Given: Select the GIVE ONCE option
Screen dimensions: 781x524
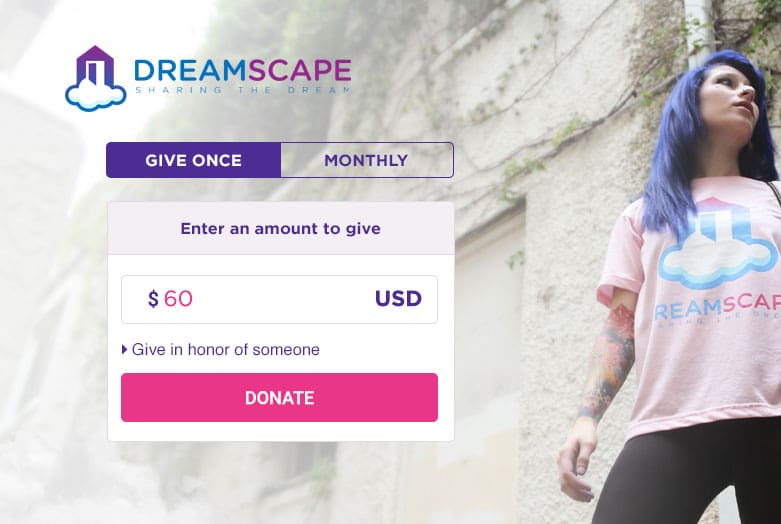Looking at the screenshot, I should coord(194,160).
